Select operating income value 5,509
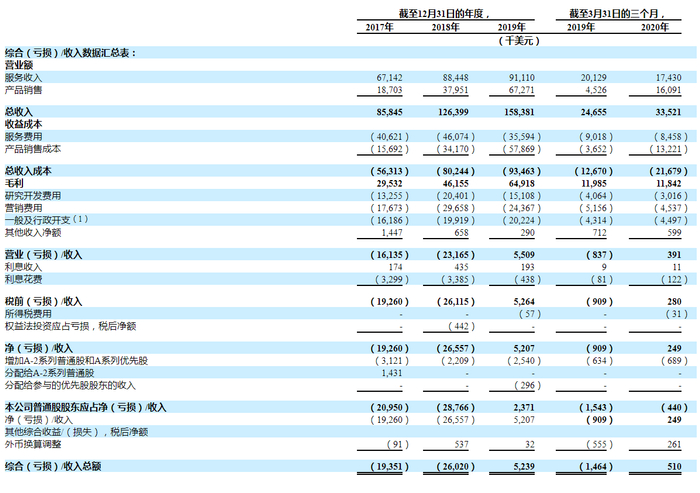 coord(524,255)
